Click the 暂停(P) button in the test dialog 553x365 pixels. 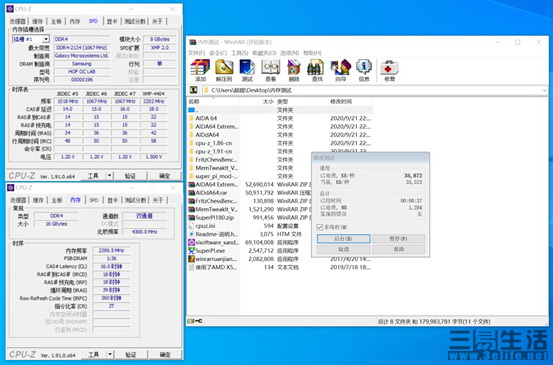coord(399,239)
